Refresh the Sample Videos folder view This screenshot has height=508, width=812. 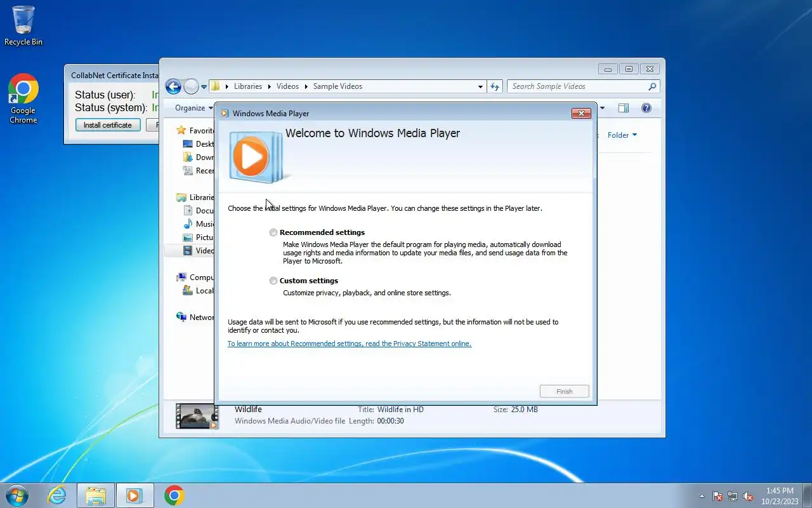(x=495, y=86)
